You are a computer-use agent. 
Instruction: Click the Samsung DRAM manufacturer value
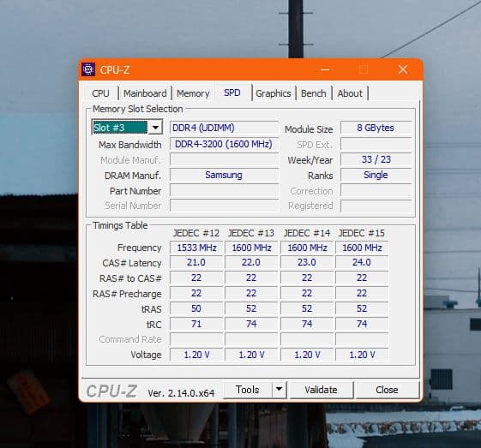225,175
